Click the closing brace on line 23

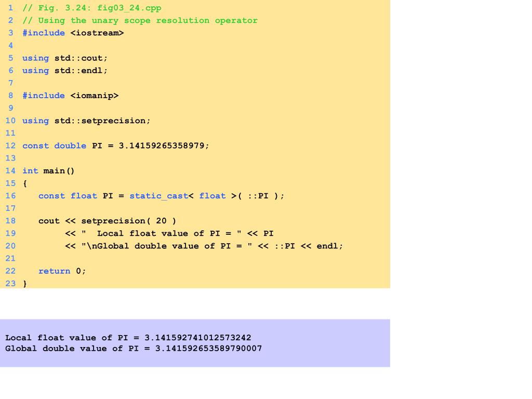click(x=25, y=284)
